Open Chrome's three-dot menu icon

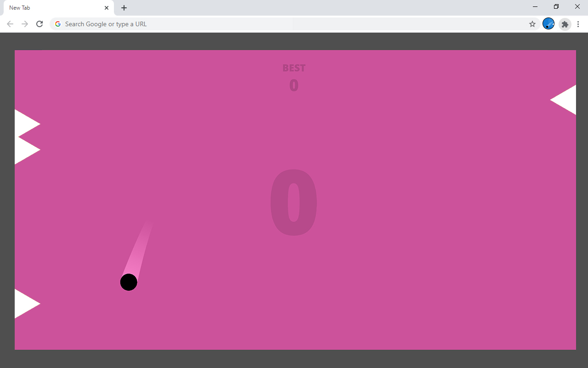pos(578,24)
